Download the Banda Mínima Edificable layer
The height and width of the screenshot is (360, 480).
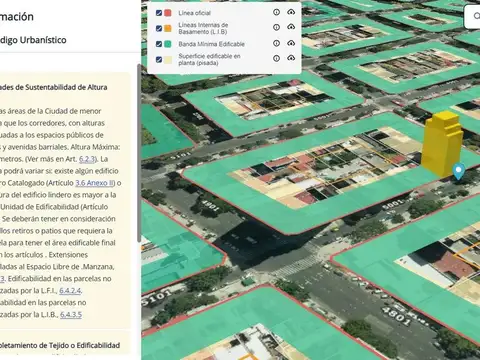(x=291, y=43)
